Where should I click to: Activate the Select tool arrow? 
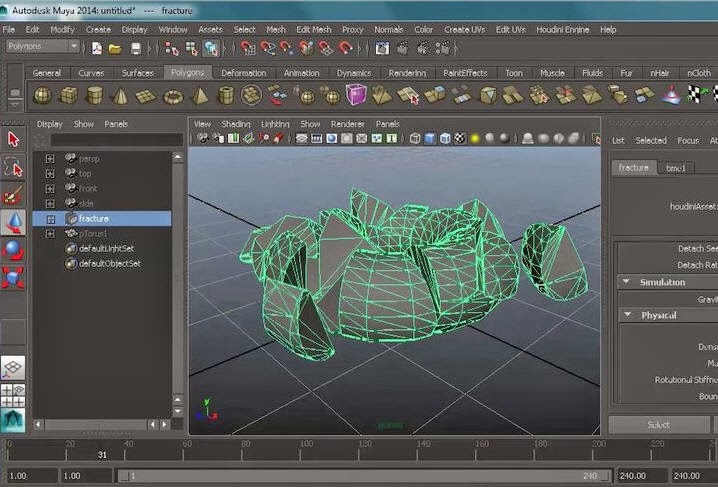(x=13, y=139)
